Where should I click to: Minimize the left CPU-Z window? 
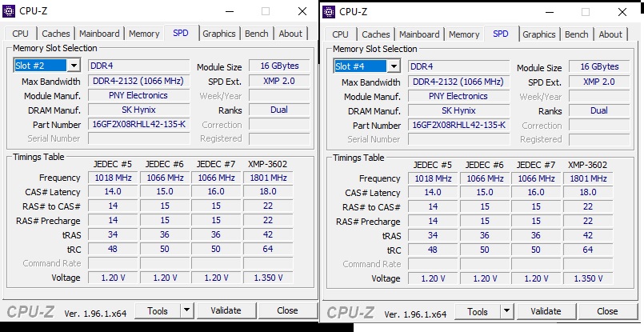[x=230, y=11]
